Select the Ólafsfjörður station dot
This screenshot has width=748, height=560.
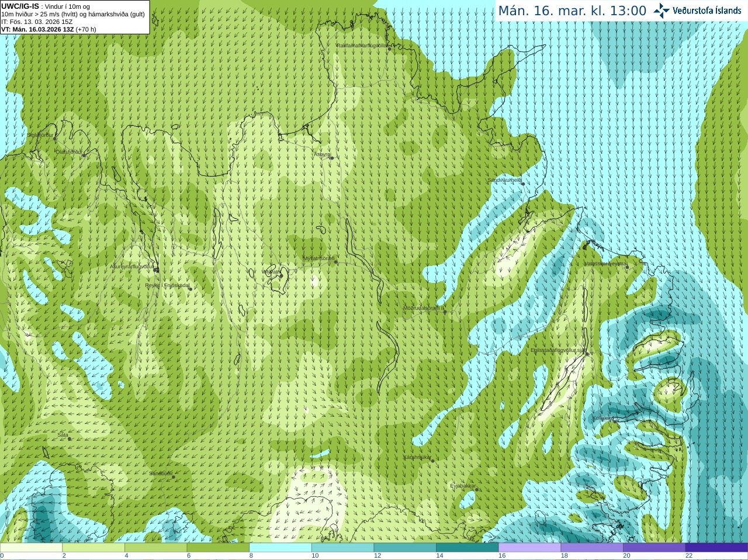click(84, 155)
